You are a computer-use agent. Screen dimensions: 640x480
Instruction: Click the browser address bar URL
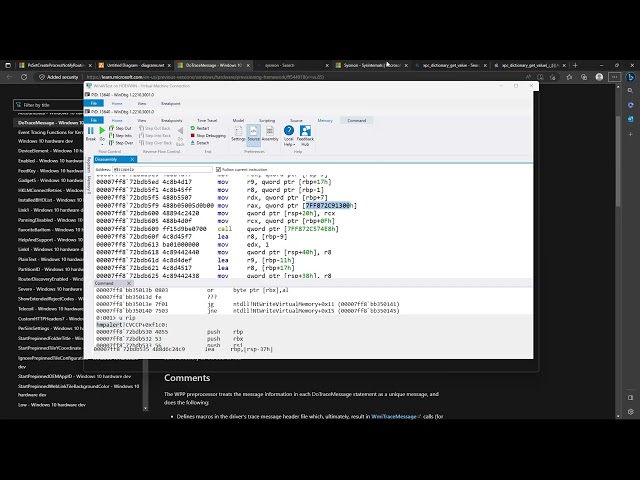[205, 77]
